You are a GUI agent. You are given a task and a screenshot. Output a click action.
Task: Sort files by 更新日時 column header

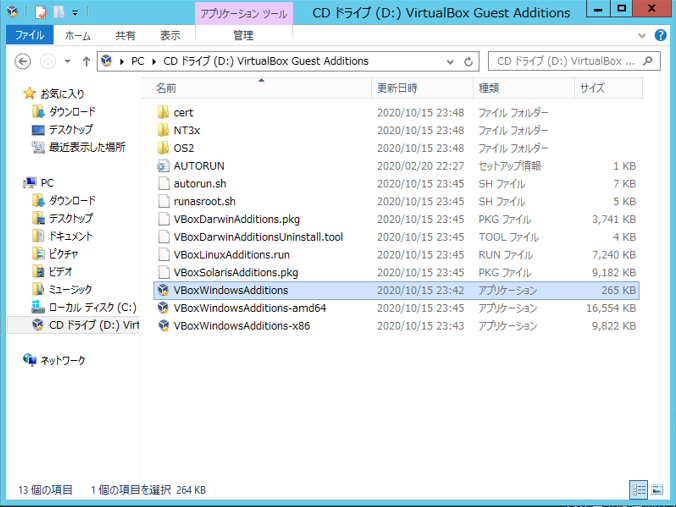pyautogui.click(x=397, y=88)
